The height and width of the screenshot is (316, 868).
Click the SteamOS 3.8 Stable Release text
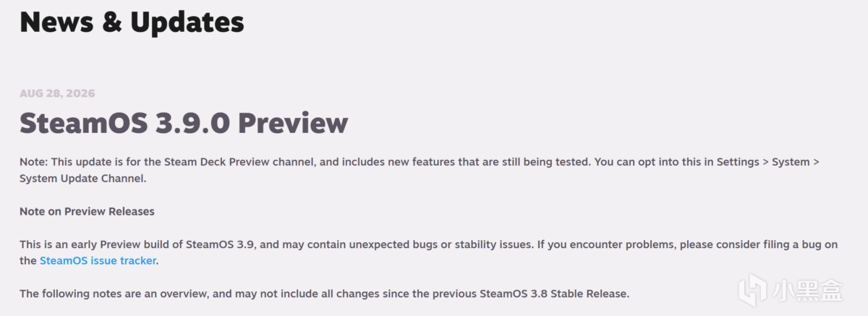tap(553, 294)
